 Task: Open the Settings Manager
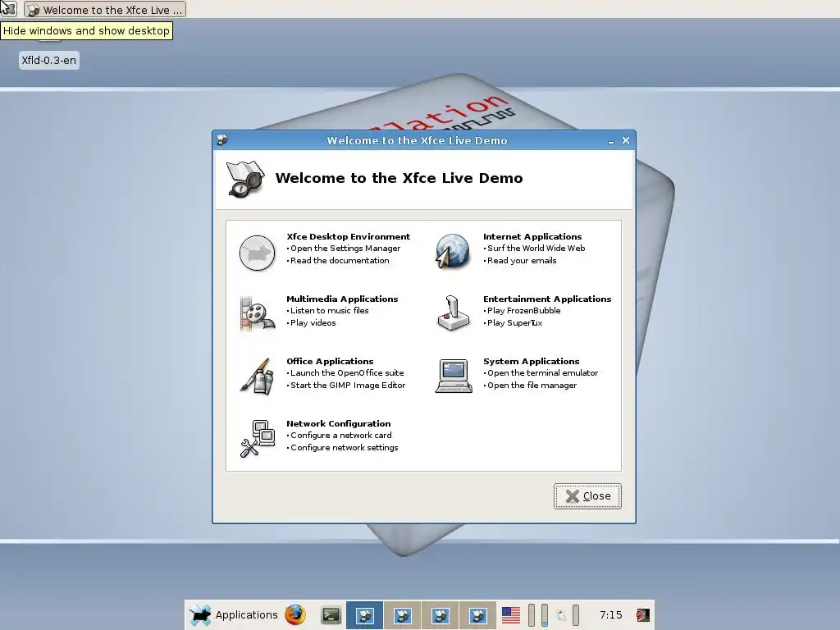tap(345, 248)
